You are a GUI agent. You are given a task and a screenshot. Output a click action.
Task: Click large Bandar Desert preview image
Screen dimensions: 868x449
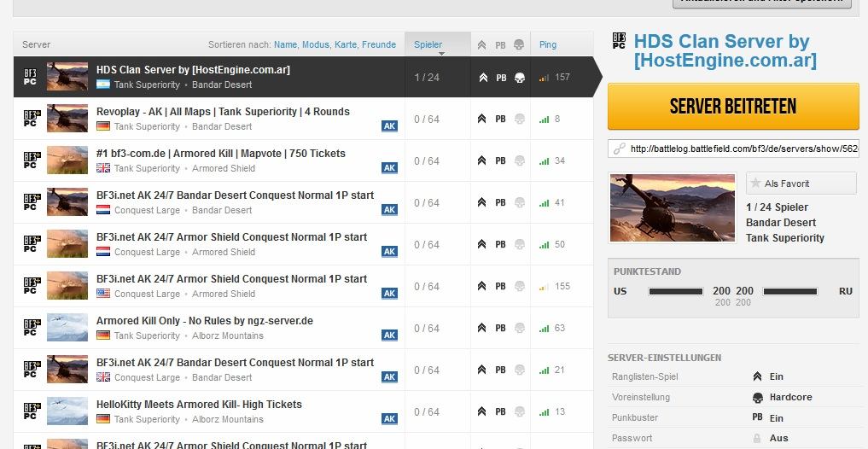tap(673, 207)
